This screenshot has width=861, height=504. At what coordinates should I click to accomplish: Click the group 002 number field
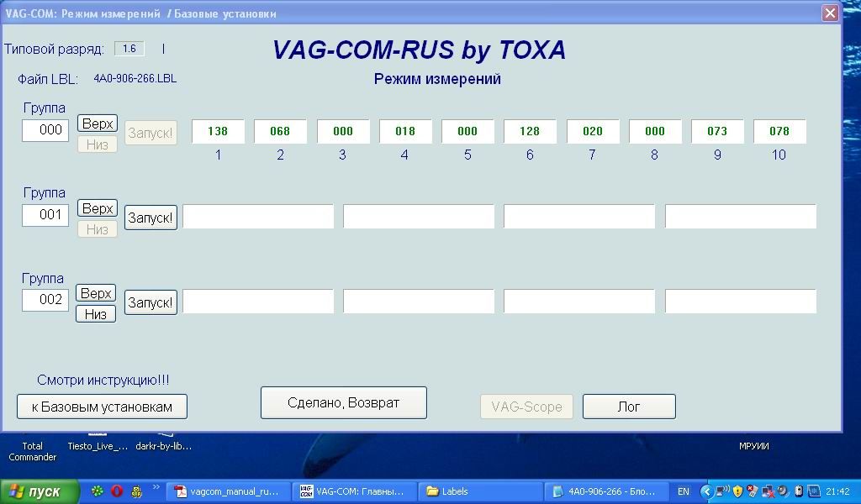(x=45, y=300)
